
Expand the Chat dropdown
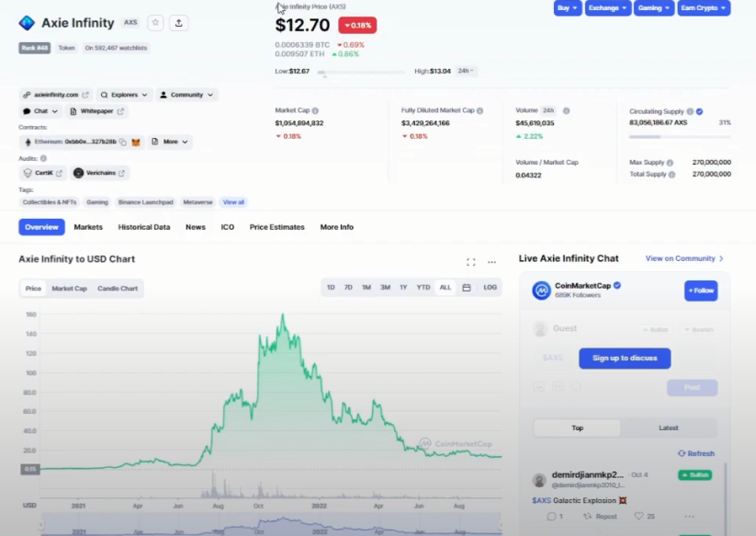coord(40,111)
